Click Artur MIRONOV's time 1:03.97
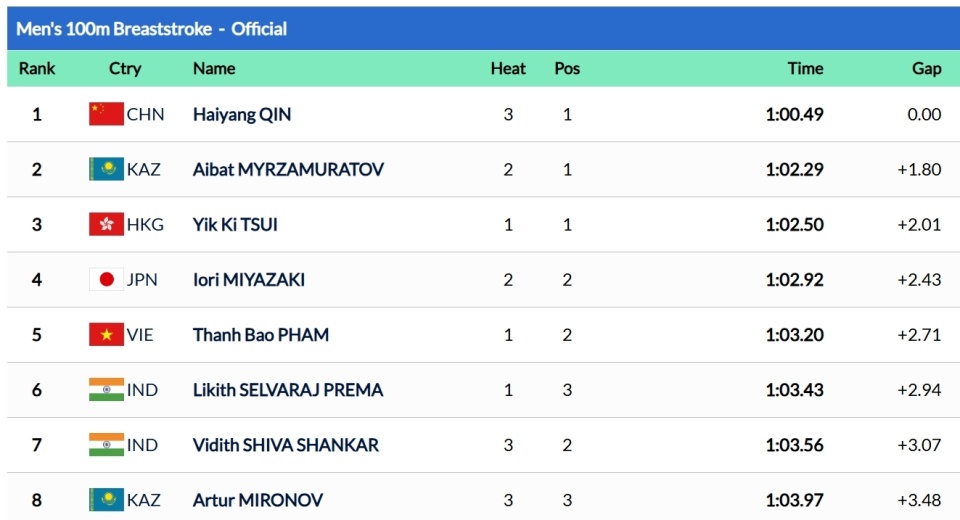 coord(794,499)
